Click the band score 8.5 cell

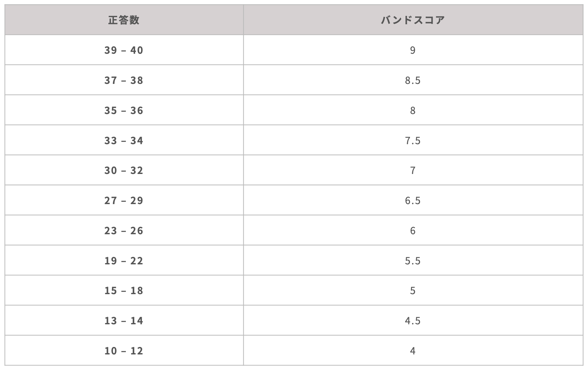click(x=413, y=80)
